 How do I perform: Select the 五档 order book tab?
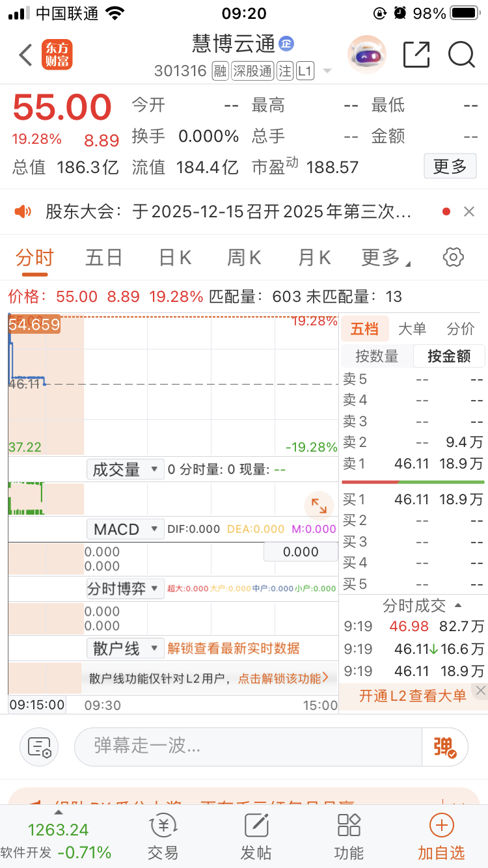[x=365, y=329]
